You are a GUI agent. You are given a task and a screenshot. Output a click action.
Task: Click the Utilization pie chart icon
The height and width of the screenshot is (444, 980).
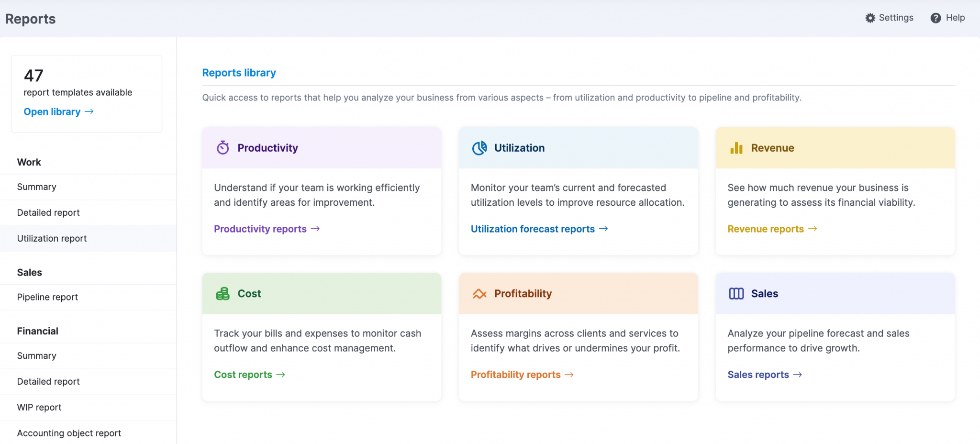pos(479,147)
